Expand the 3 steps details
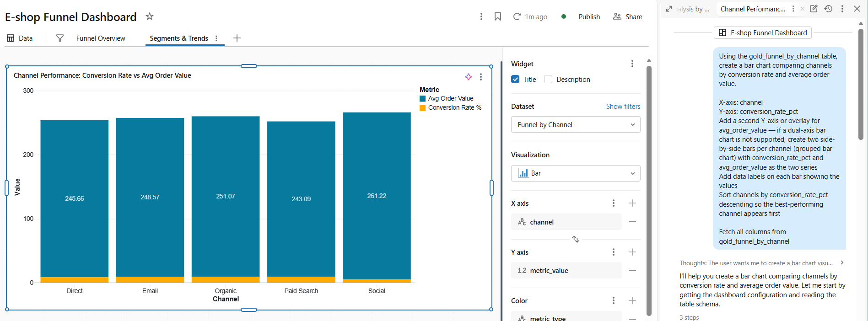This screenshot has width=868, height=321. 689,317
